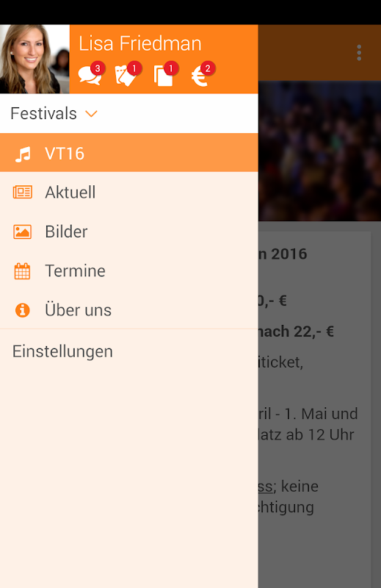
Task: Tap the picture icon beside Bilder
Action: point(23,232)
